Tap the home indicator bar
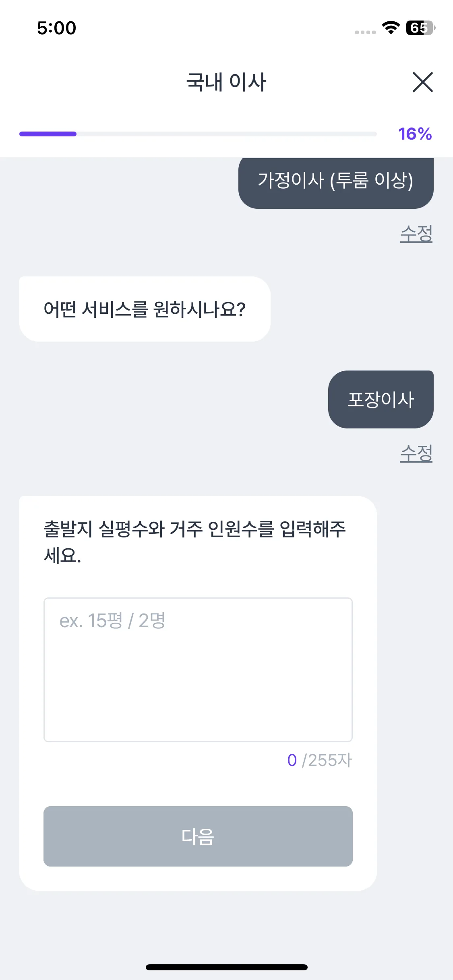453x980 pixels. pos(226,967)
